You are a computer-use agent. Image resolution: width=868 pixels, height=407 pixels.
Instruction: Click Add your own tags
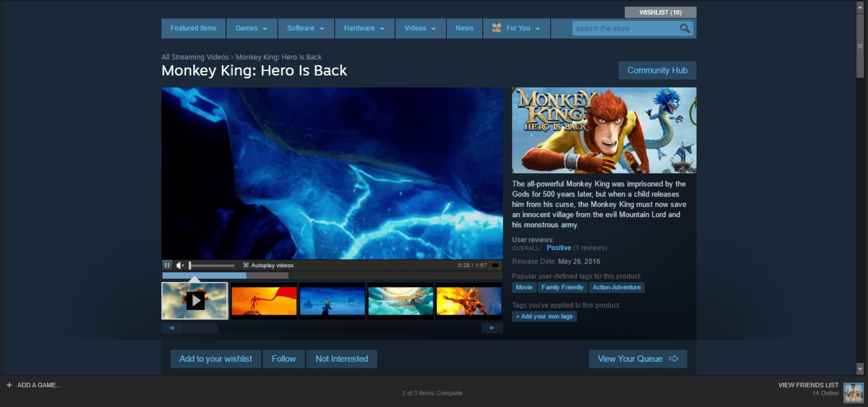[x=544, y=316]
